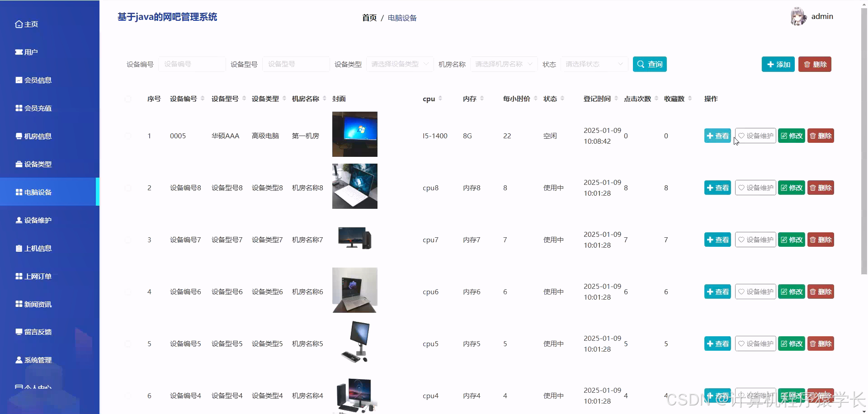The width and height of the screenshot is (868, 414).
Task: Delete the 设备编号7 row
Action: pos(821,240)
